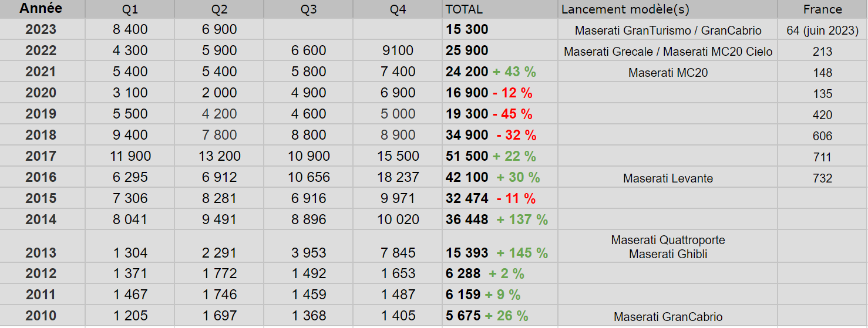The width and height of the screenshot is (868, 328).
Task: Select the 2016 year cell
Action: point(42,177)
